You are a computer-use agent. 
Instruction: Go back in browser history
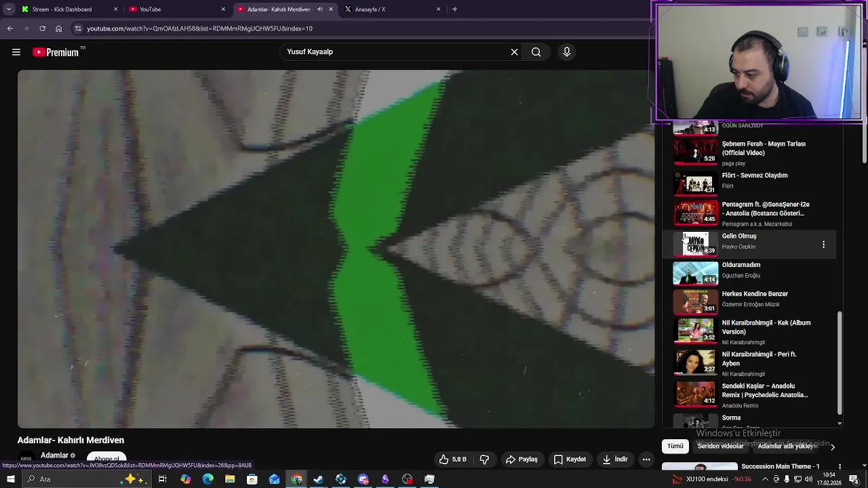tap(10, 28)
